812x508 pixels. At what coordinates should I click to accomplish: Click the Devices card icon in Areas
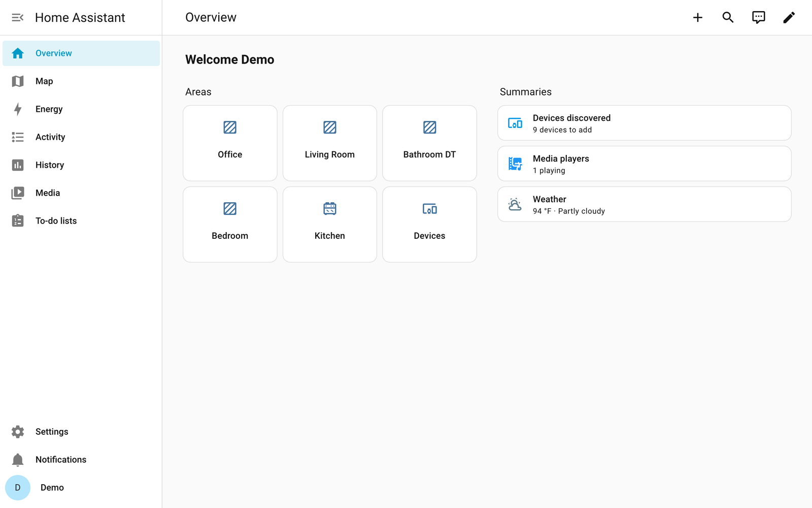point(429,209)
